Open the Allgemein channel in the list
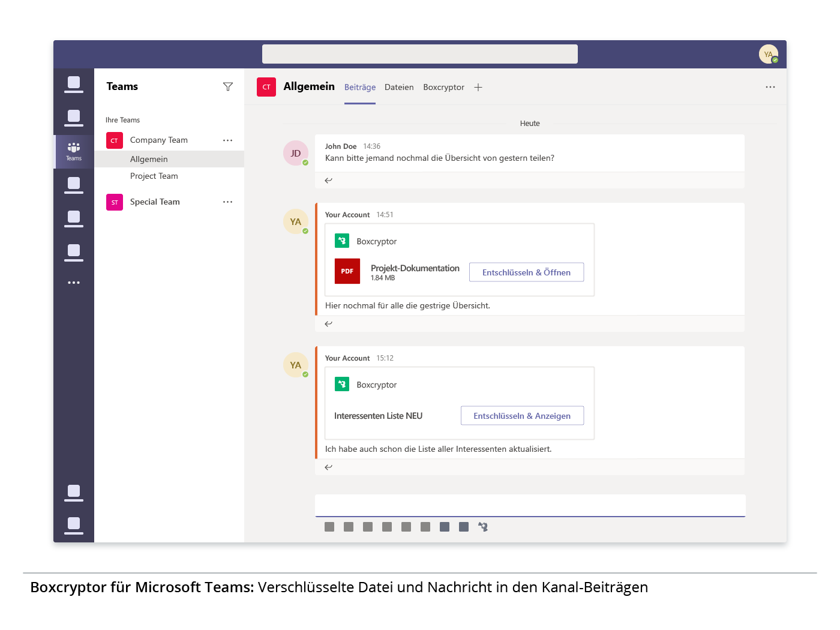Viewport: 840px width, 630px height. click(169, 159)
